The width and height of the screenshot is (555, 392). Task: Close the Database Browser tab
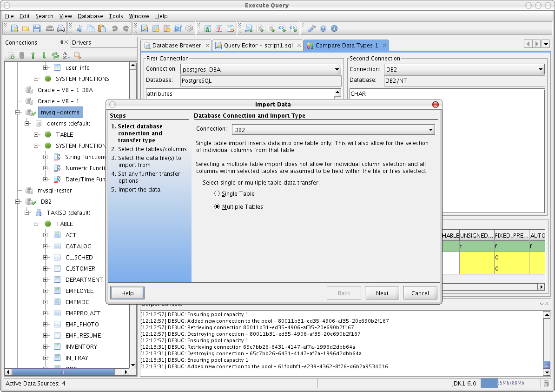[x=207, y=45]
